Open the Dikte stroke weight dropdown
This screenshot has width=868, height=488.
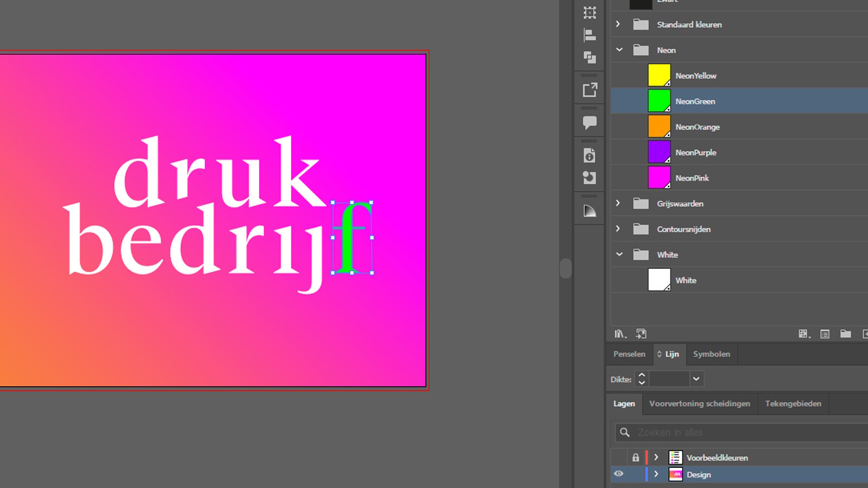pos(696,379)
